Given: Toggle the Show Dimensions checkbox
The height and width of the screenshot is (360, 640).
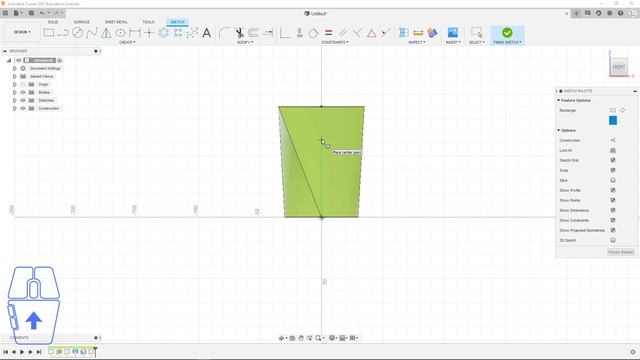Looking at the screenshot, I should 613,210.
